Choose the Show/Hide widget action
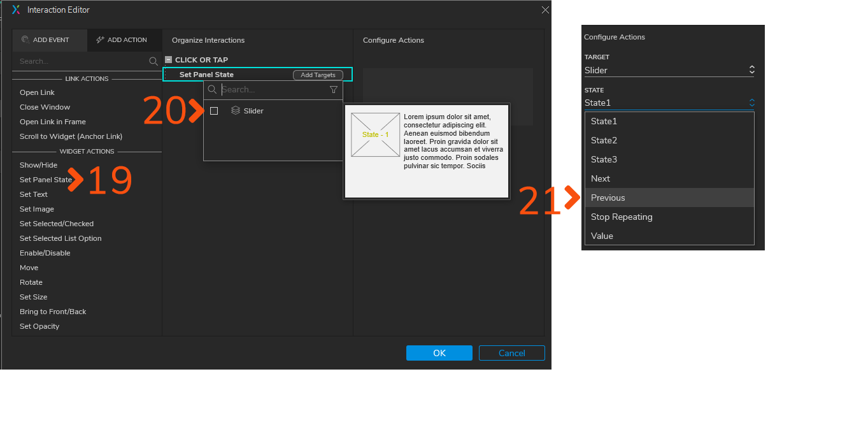Screen dimensions: 868x439 tap(38, 164)
